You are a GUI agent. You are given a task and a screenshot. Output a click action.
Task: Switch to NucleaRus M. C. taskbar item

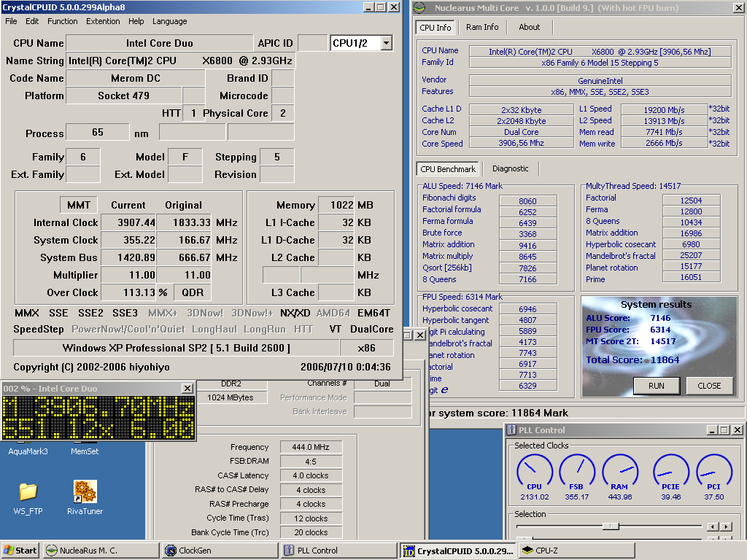point(101,551)
